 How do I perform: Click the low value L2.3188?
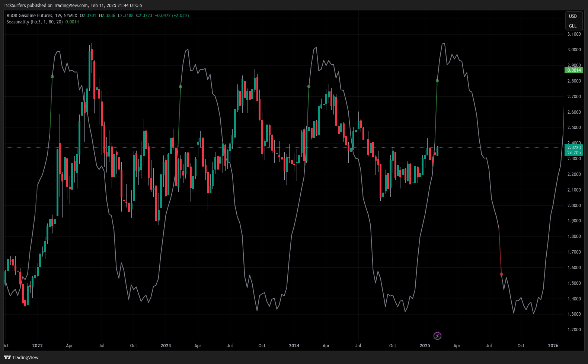126,16
